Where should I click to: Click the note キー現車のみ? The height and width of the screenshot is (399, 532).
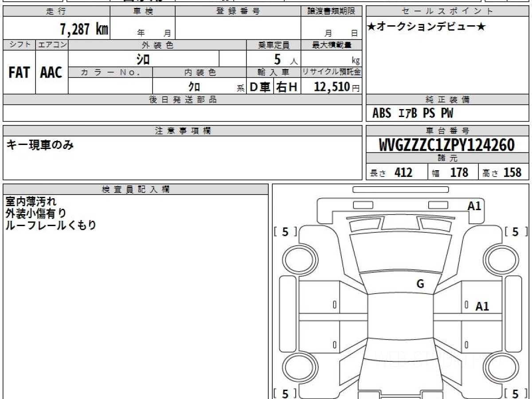[40, 145]
